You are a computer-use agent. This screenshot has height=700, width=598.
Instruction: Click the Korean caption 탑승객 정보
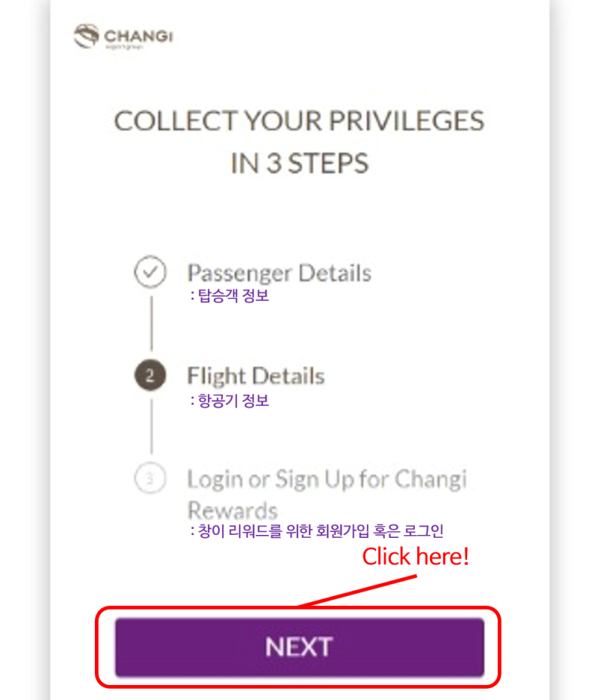coord(230,295)
